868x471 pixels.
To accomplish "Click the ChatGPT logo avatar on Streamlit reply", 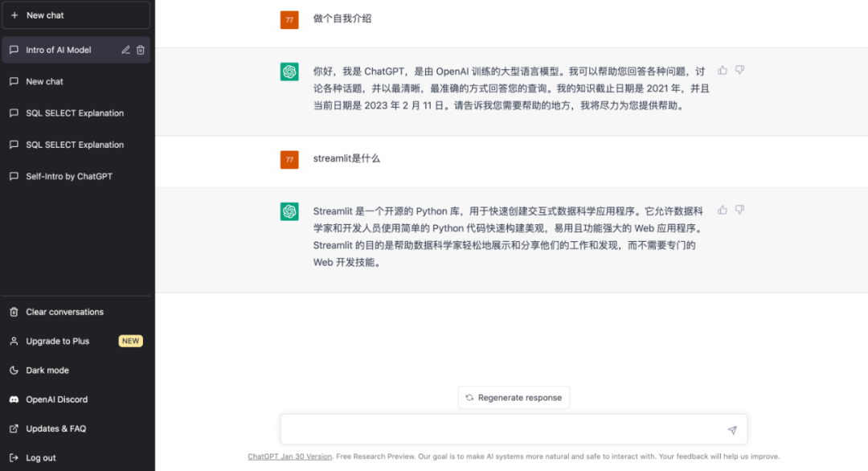I will [289, 211].
